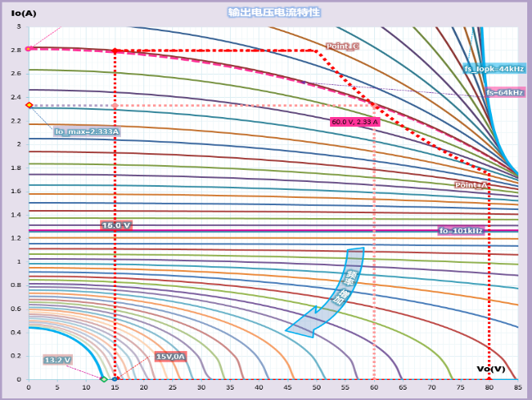Select the pink circle marker at 2.8 A on the Y axis

pyautogui.click(x=29, y=49)
